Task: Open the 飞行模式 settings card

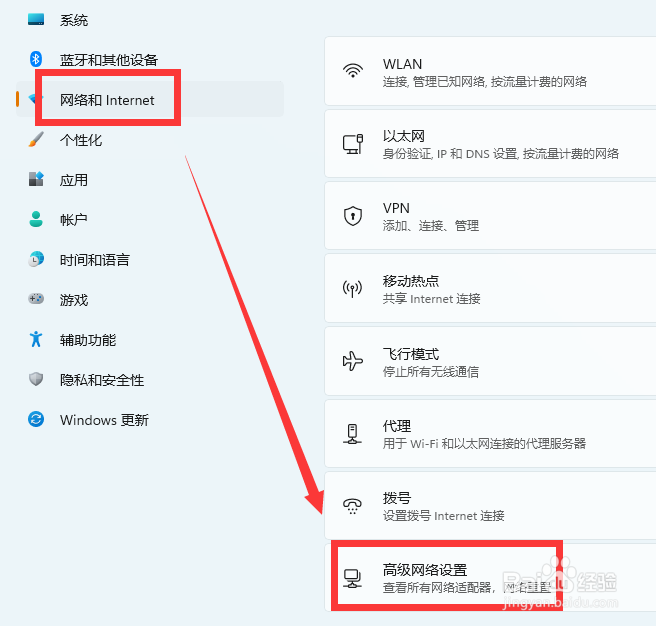Action: [490, 361]
